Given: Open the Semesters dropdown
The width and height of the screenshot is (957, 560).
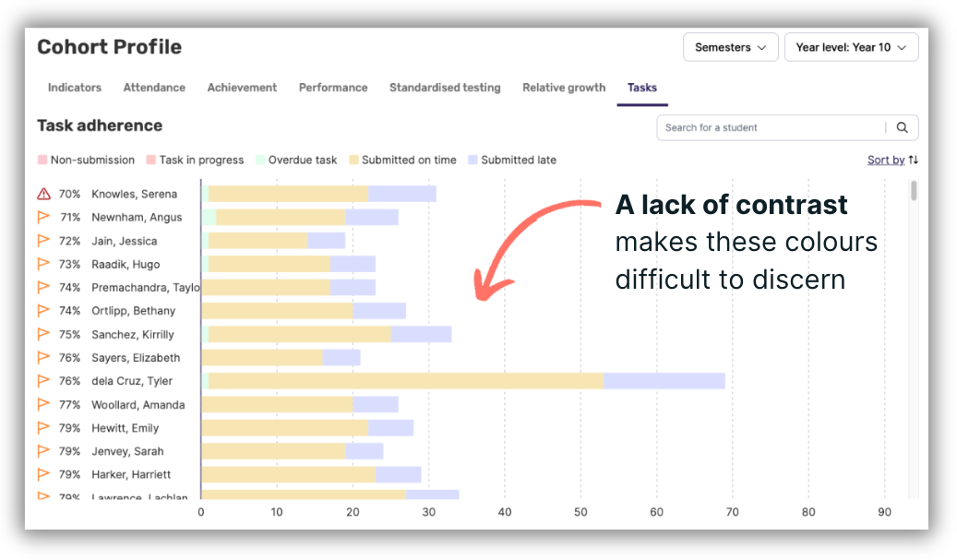Looking at the screenshot, I should point(730,46).
